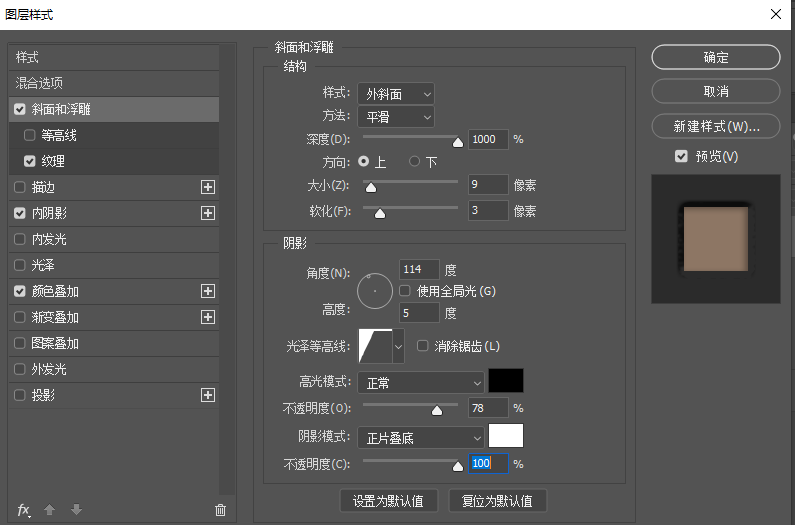Image resolution: width=795 pixels, height=525 pixels.
Task: Select direction 下 radio button
Action: [x=414, y=161]
